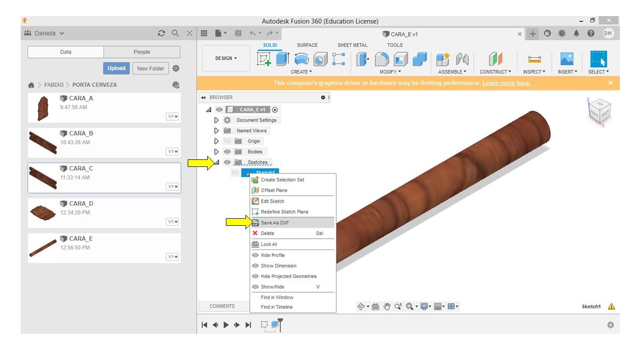Open CARA_C version V1 dropdown
This screenshot has height=362, width=644.
(173, 187)
